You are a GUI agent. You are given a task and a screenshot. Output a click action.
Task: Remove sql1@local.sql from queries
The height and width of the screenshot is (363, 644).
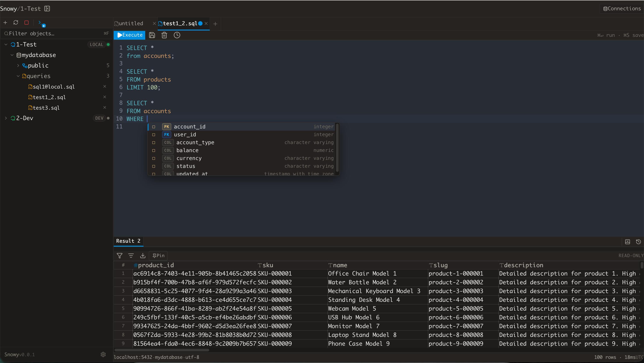[105, 86]
